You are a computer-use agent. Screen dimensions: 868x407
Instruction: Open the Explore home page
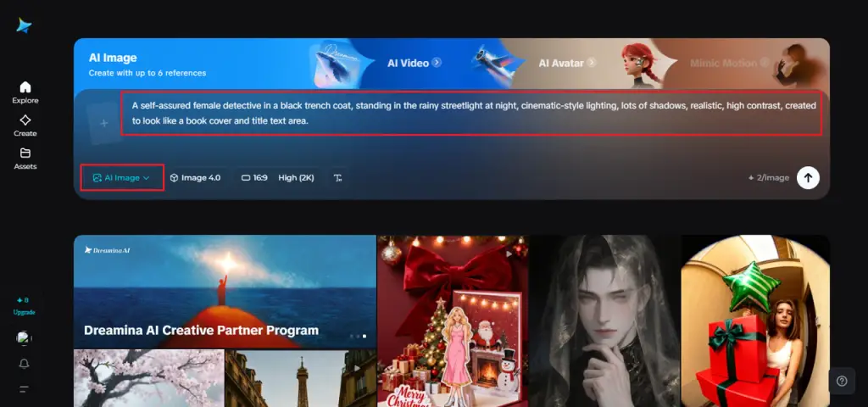25,92
